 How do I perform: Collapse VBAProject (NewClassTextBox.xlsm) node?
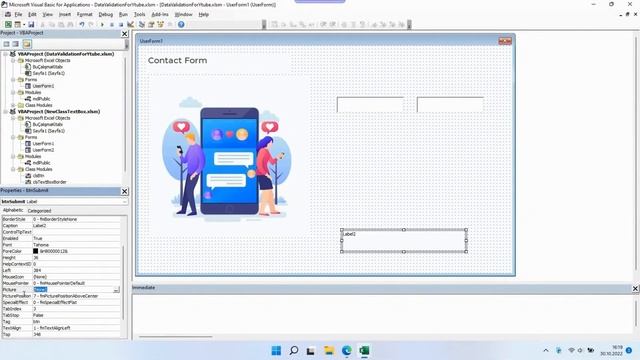coord(5,111)
